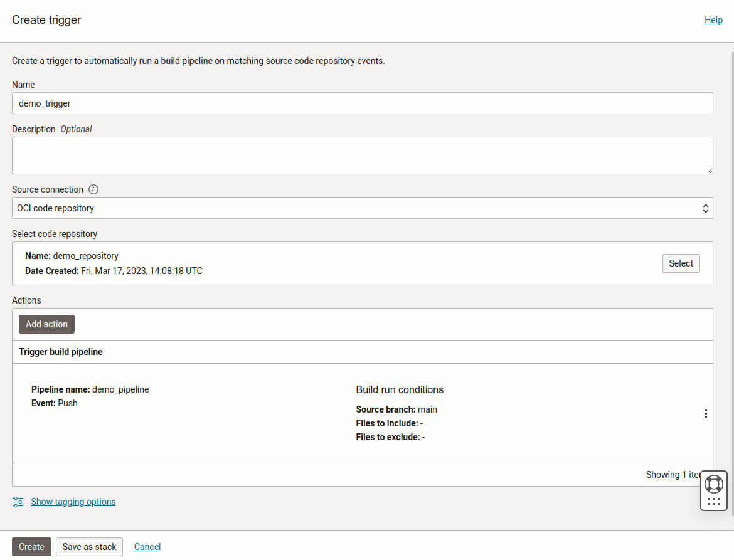
Task: Open the Help link
Action: coord(713,20)
